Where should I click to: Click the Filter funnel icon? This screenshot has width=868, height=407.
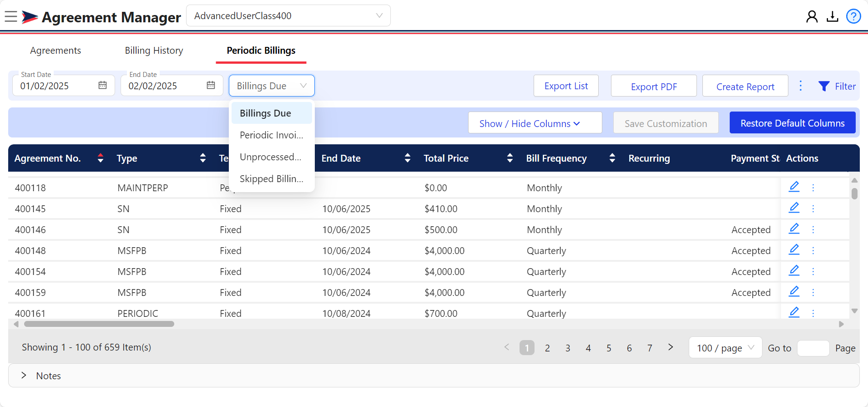point(824,86)
